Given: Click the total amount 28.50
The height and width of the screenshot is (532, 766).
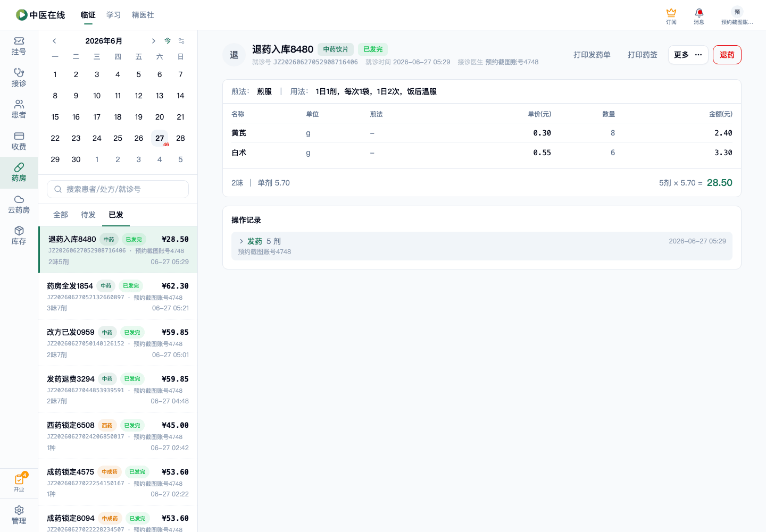Looking at the screenshot, I should tap(720, 183).
